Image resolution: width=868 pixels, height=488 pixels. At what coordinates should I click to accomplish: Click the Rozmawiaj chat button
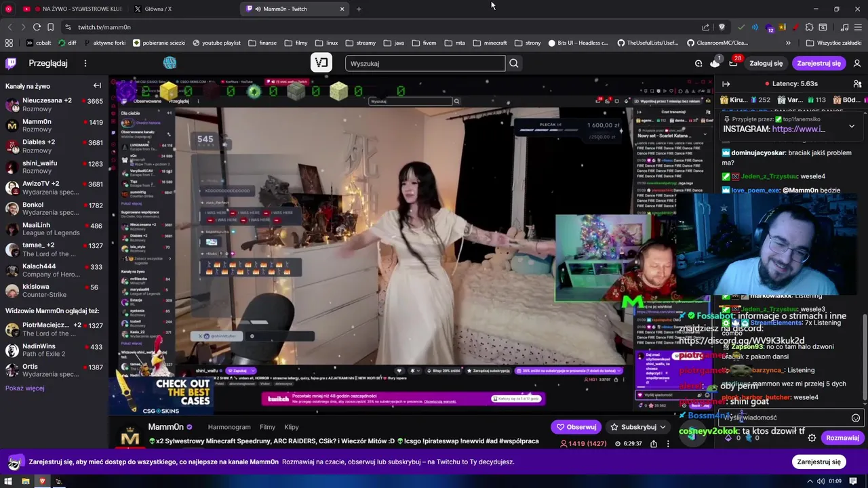tap(842, 438)
